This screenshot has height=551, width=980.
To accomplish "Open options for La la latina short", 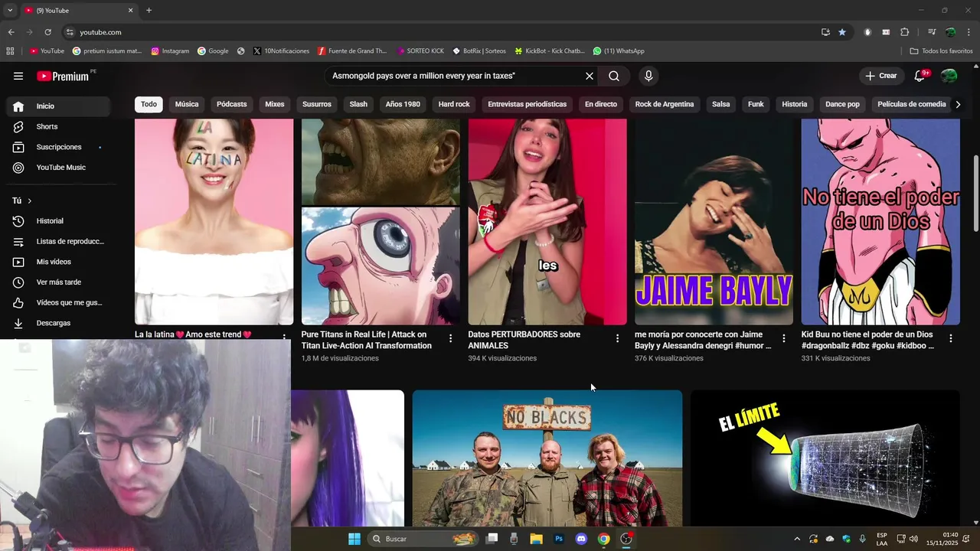I will (x=284, y=337).
